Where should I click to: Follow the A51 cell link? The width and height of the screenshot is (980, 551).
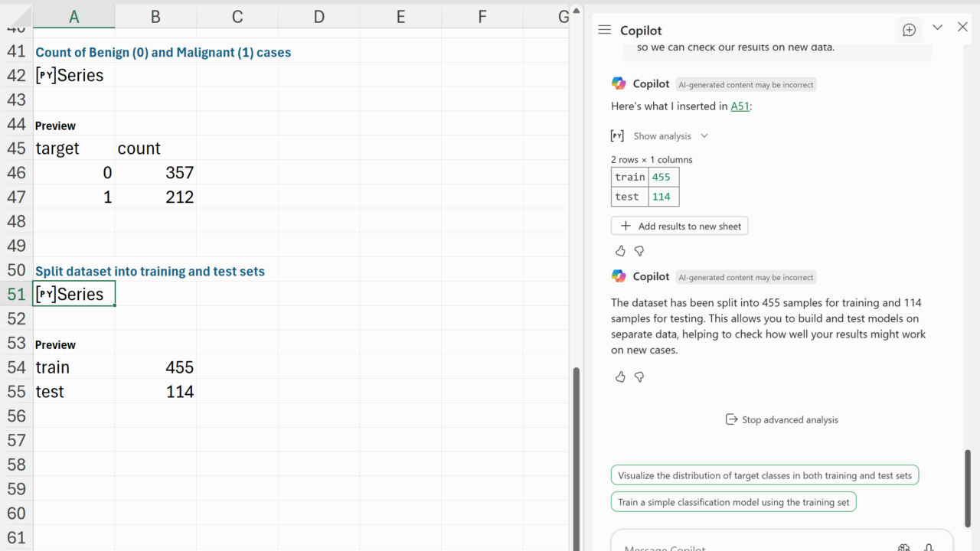point(740,106)
